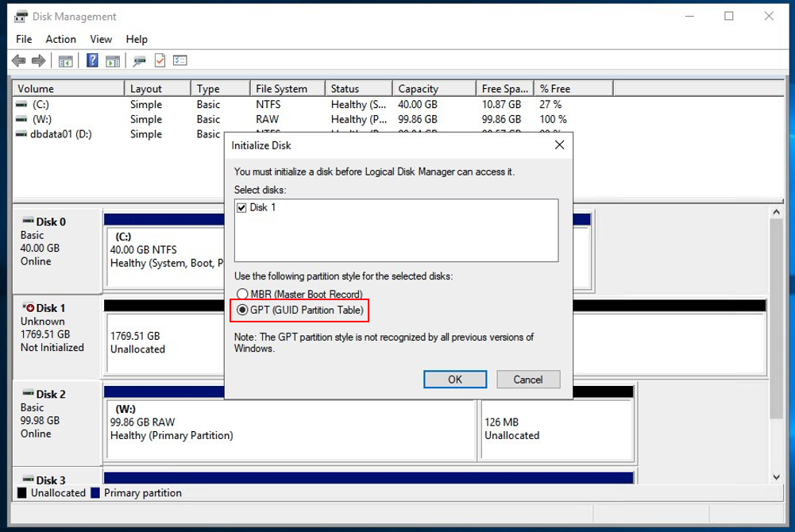
Task: Click the disk with magnifier toolbar icon
Action: (139, 61)
